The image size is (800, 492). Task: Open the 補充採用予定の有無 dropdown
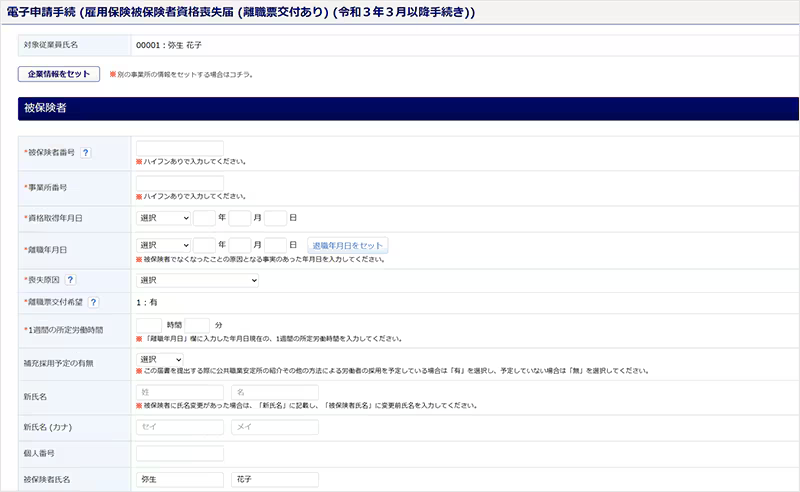point(160,359)
